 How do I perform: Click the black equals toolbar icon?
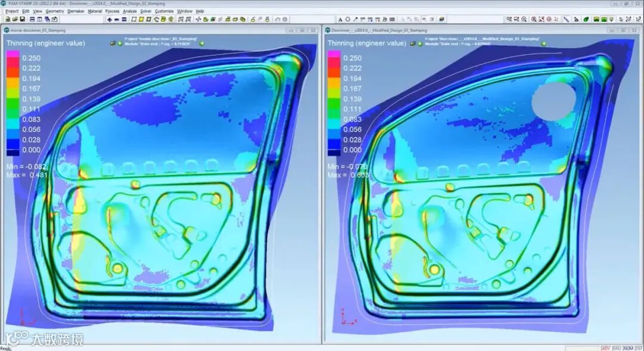pyautogui.click(x=124, y=19)
